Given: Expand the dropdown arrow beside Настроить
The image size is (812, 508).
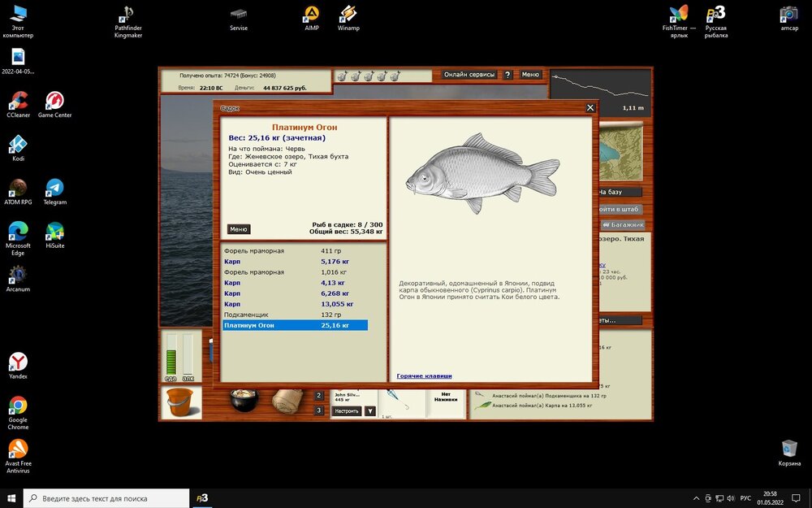Looking at the screenshot, I should tap(370, 411).
